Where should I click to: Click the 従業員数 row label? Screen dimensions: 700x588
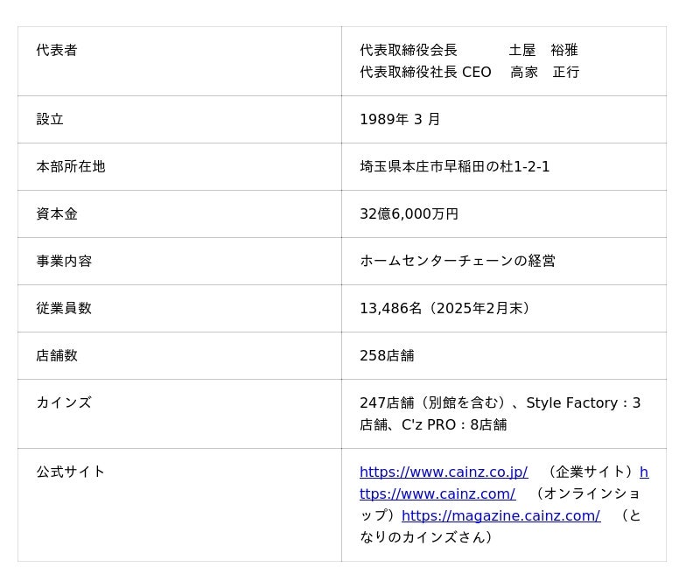(x=64, y=308)
